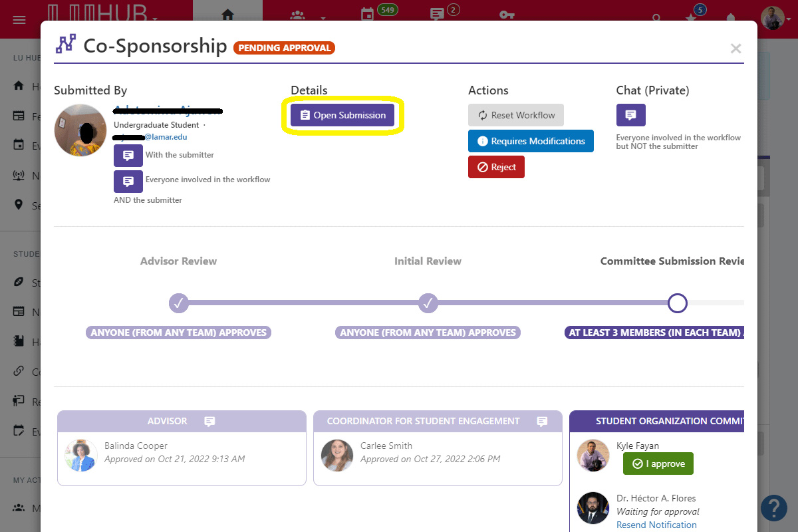The image size is (798, 532).
Task: Select the Committee Submission Review step marker
Action: coord(677,303)
